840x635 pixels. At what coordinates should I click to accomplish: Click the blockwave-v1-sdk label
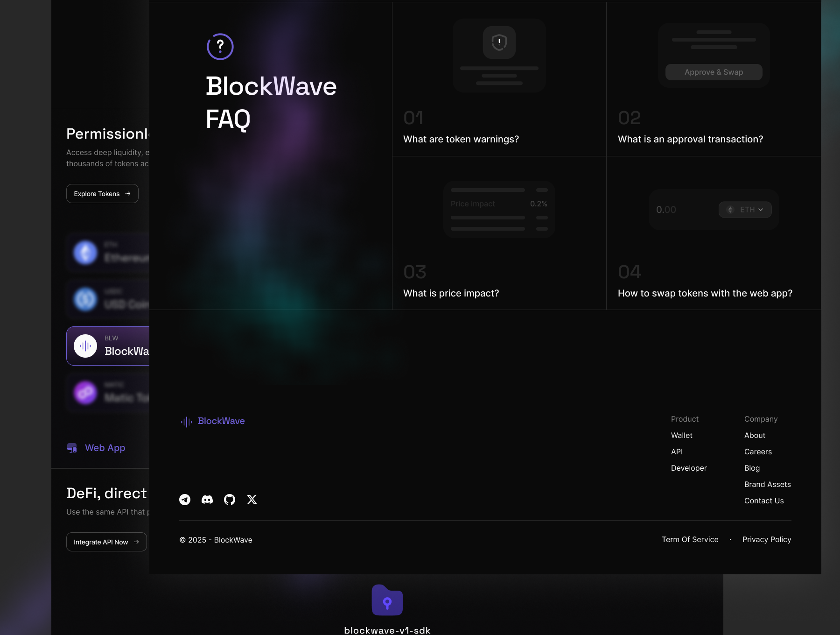point(387,630)
